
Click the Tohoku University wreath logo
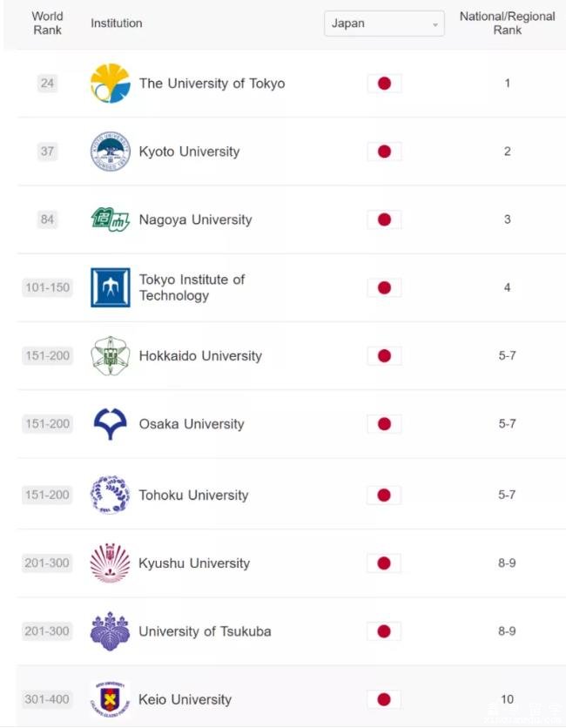pos(110,495)
